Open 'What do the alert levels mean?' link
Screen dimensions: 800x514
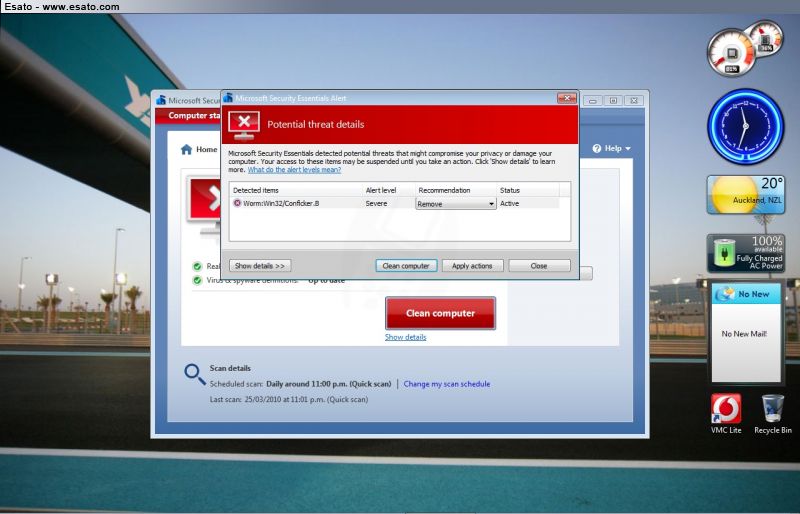click(294, 170)
